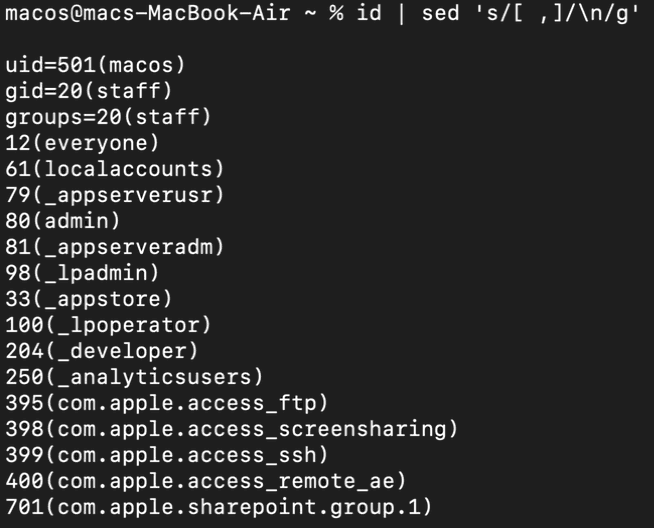
Task: Click the com.apple.access_remote_ae line
Action: coord(206,481)
